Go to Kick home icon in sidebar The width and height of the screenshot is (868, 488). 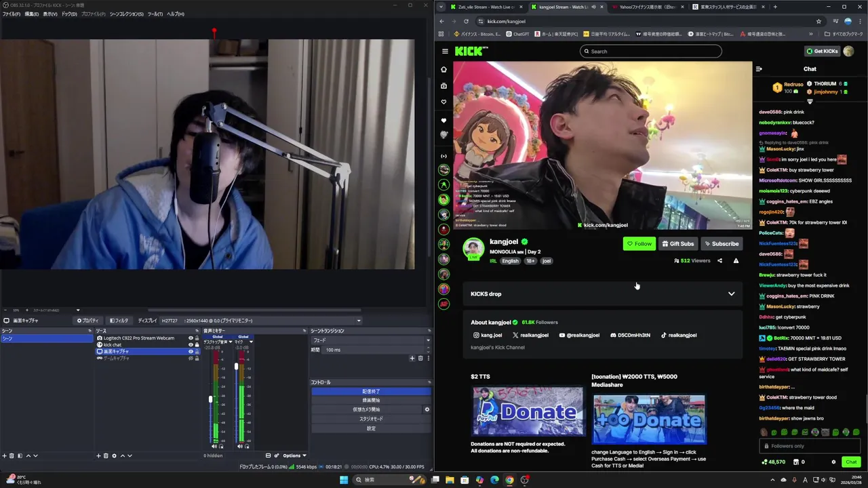[x=444, y=69]
